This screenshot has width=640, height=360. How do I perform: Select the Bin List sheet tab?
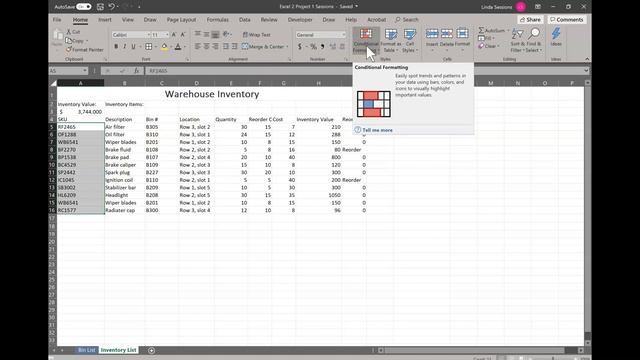pos(87,350)
